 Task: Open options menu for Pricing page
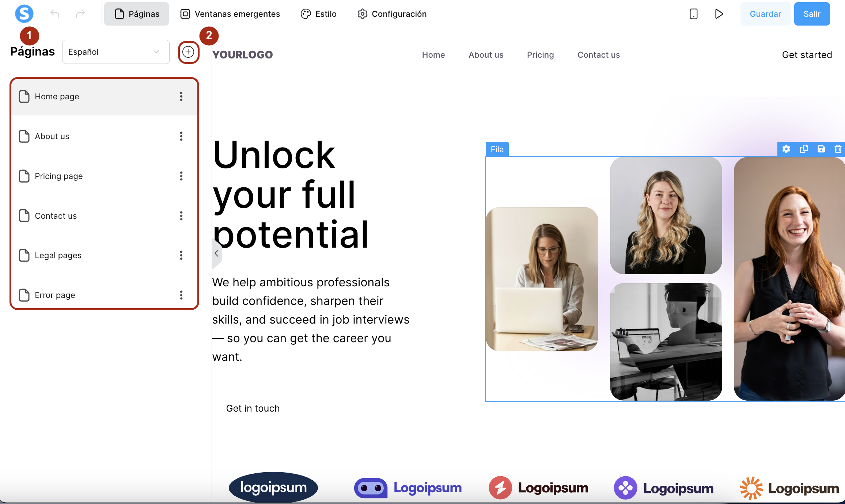(181, 176)
